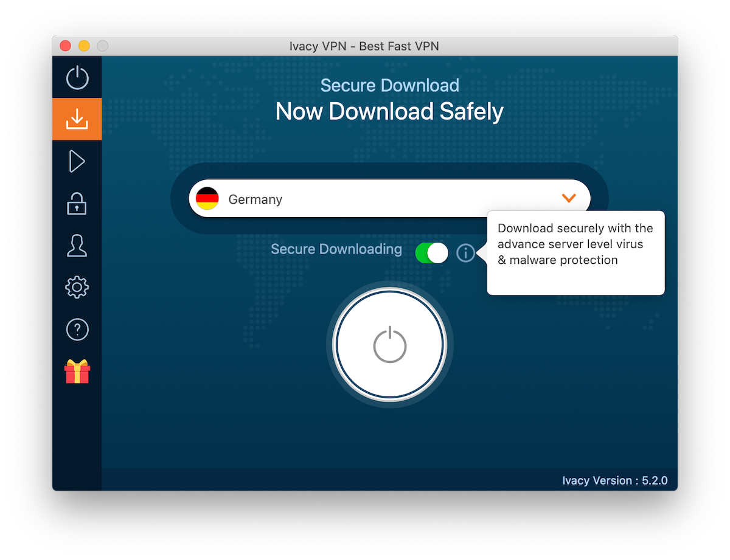Click the Ivacy Version : 5.2.0 text
730x560 pixels.
tap(614, 480)
